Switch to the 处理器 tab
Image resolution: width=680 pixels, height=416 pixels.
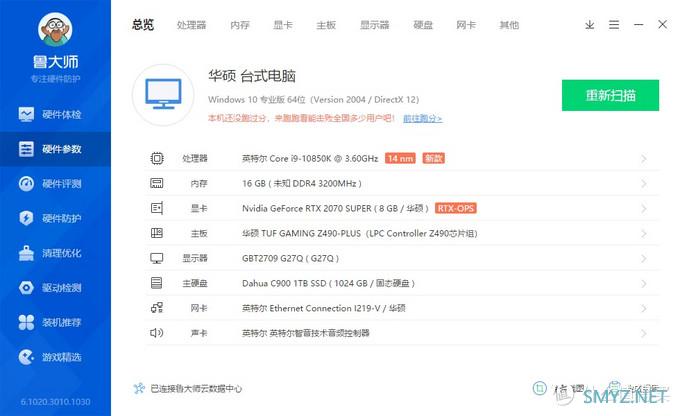tap(191, 25)
